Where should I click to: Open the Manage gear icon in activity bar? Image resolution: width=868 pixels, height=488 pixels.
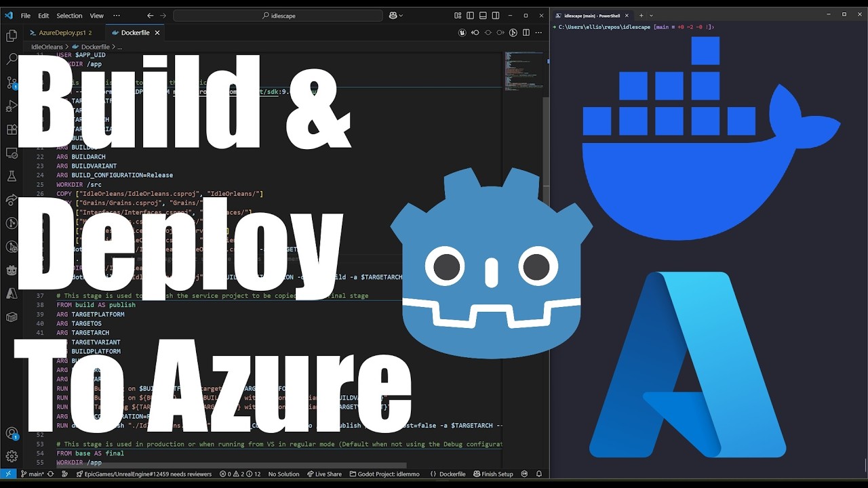tap(12, 456)
